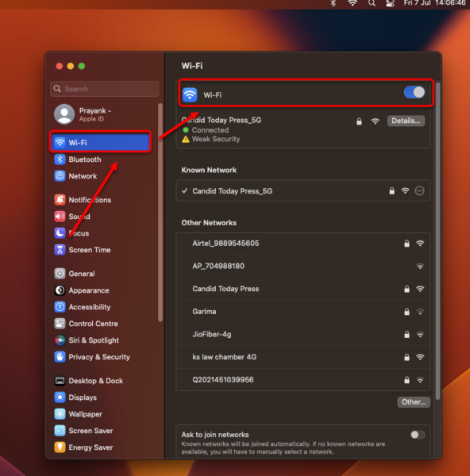This screenshot has width=470, height=476.
Task: Open Bluetooth menu in the menu bar
Action: coord(333,3)
